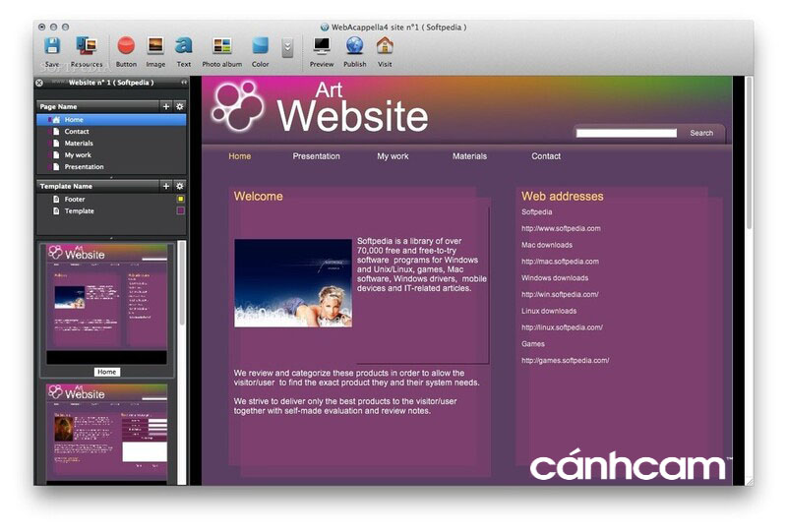Screen dimensions: 787x532
Task: Select the Footer template row
Action: pos(111,200)
